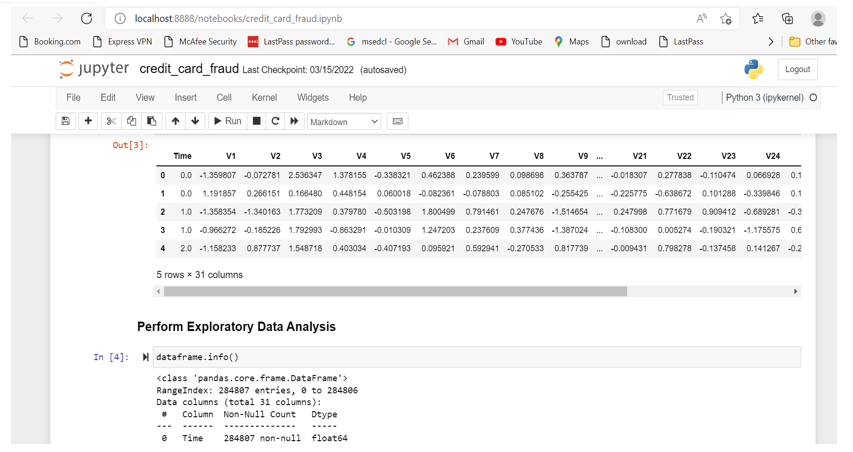The image size is (853, 452).
Task: Add page to favorites star icon
Action: coord(726,19)
